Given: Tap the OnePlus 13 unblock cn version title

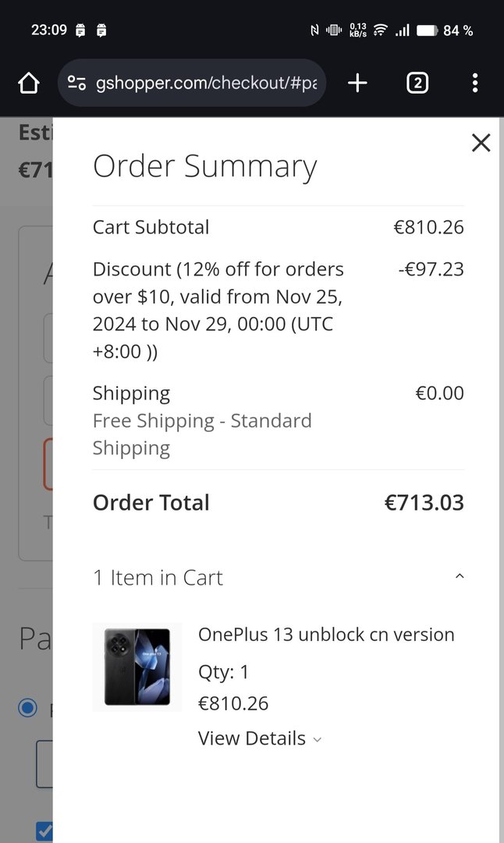Looking at the screenshot, I should [x=326, y=635].
